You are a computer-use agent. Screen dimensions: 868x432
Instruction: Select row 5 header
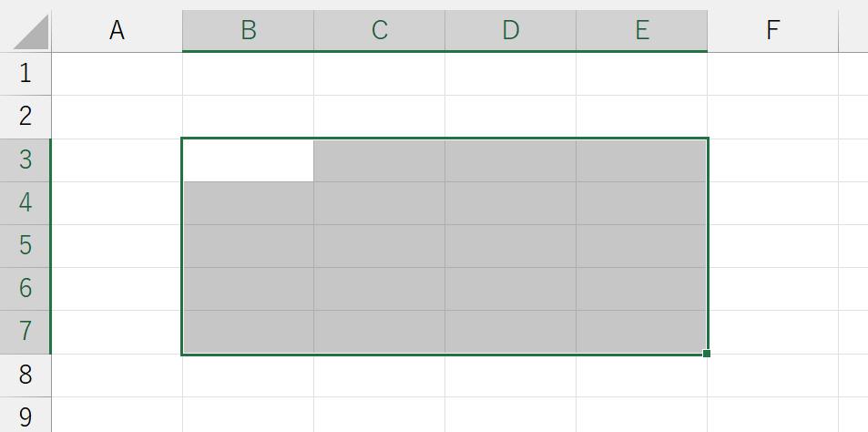tap(26, 246)
